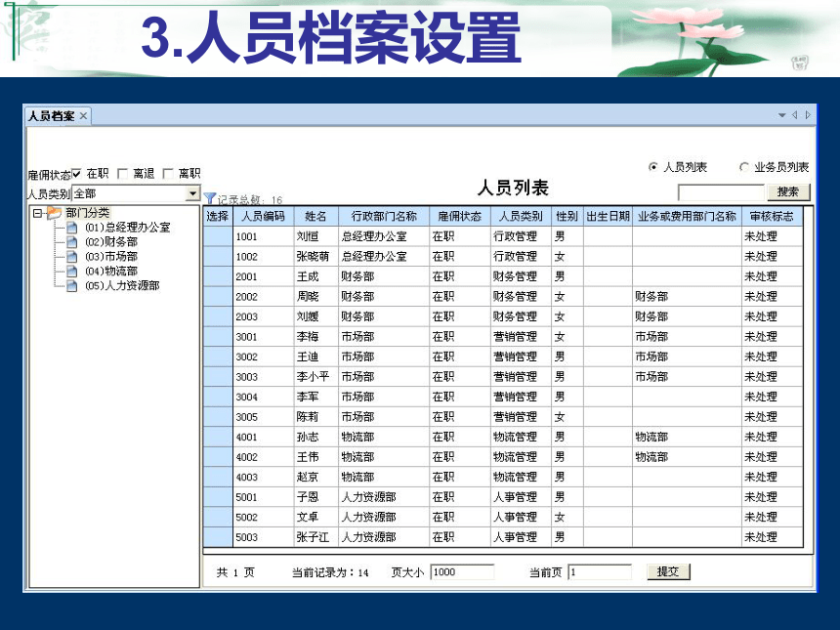Click the selection cell for employee 3001
Image resolution: width=840 pixels, height=630 pixels.
218,336
